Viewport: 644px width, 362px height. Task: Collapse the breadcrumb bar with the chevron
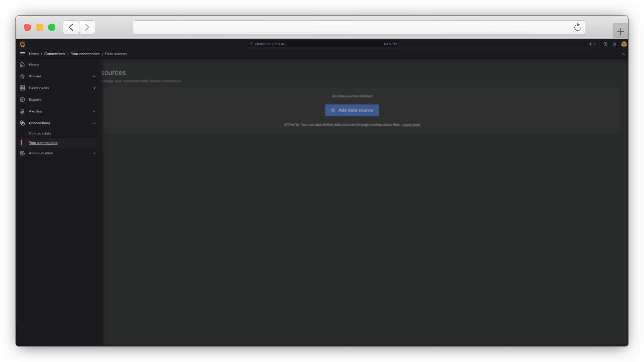[623, 54]
